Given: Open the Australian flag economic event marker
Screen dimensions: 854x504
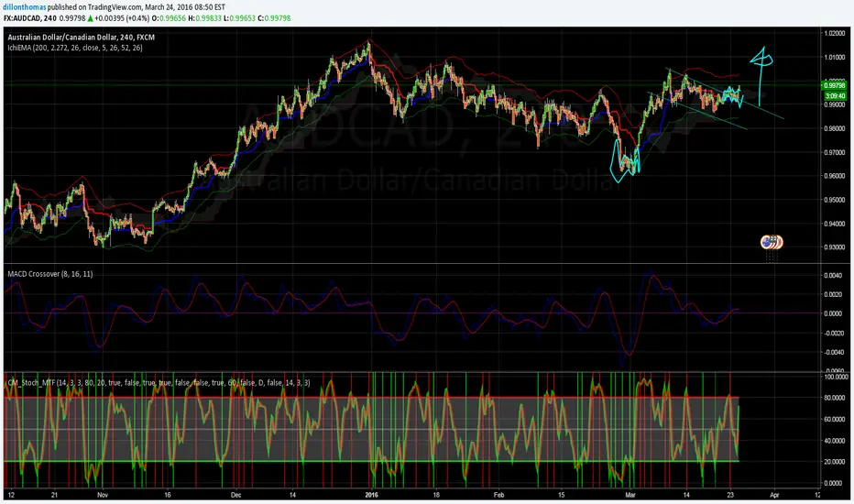Looking at the screenshot, I should (x=768, y=243).
